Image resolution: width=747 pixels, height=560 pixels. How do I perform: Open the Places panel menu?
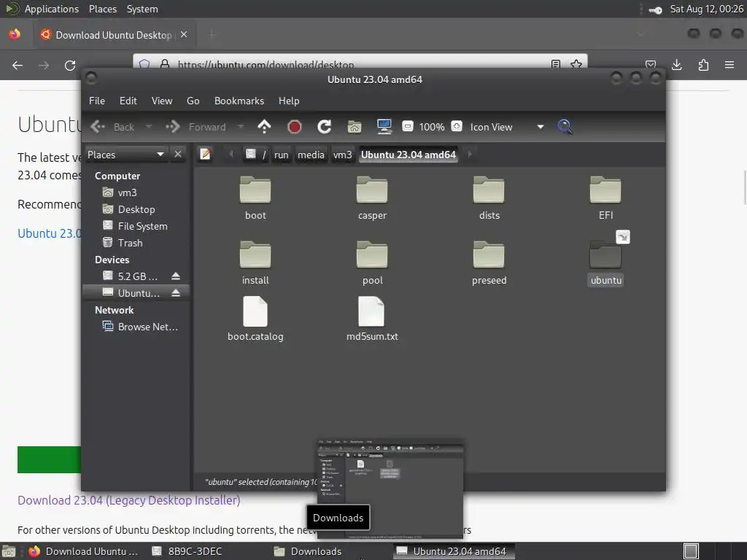pyautogui.click(x=102, y=9)
